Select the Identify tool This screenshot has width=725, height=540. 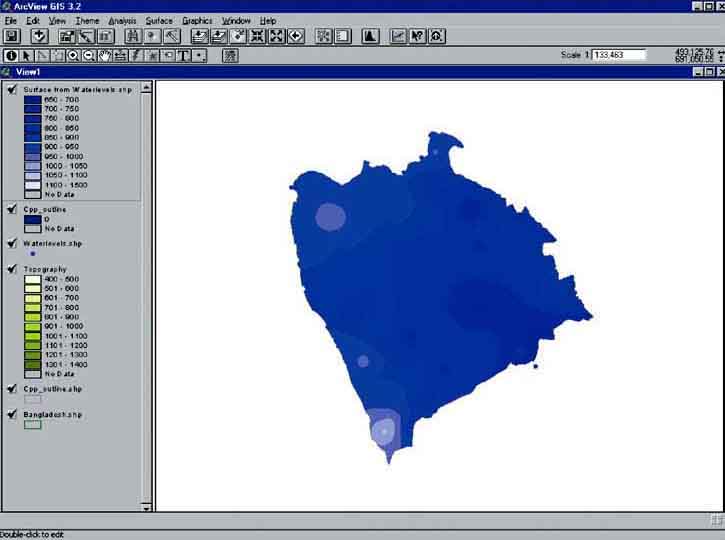[12, 56]
